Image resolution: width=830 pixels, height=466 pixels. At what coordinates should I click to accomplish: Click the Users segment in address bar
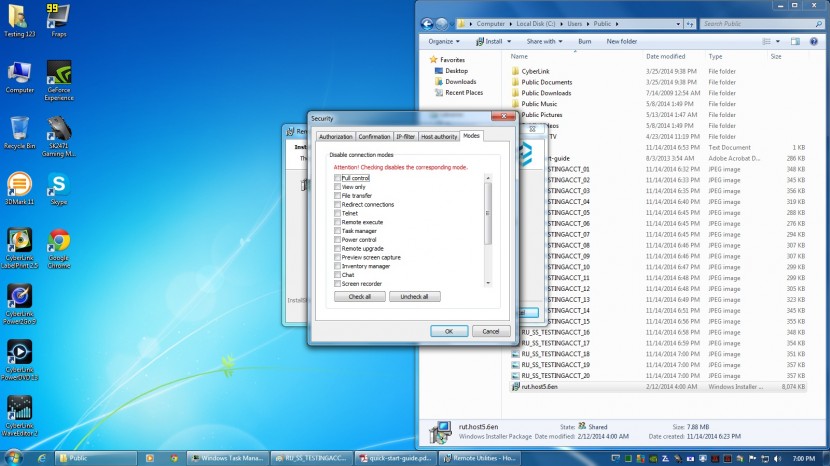[574, 24]
